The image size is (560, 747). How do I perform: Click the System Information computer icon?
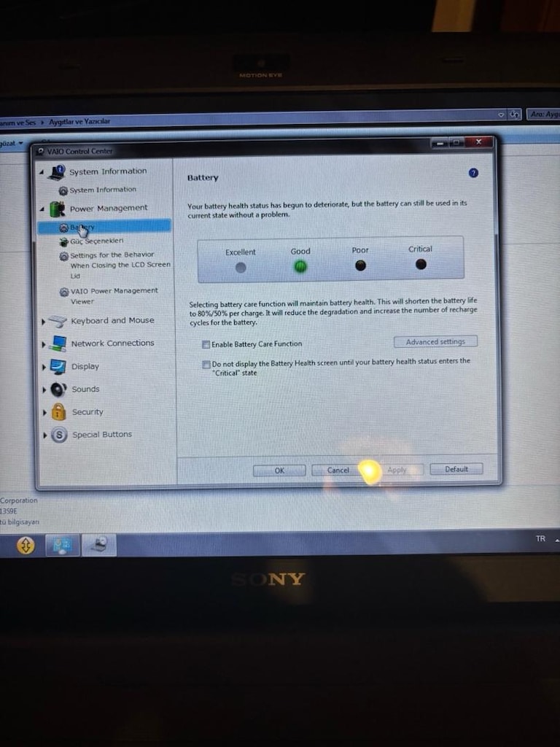(58, 172)
